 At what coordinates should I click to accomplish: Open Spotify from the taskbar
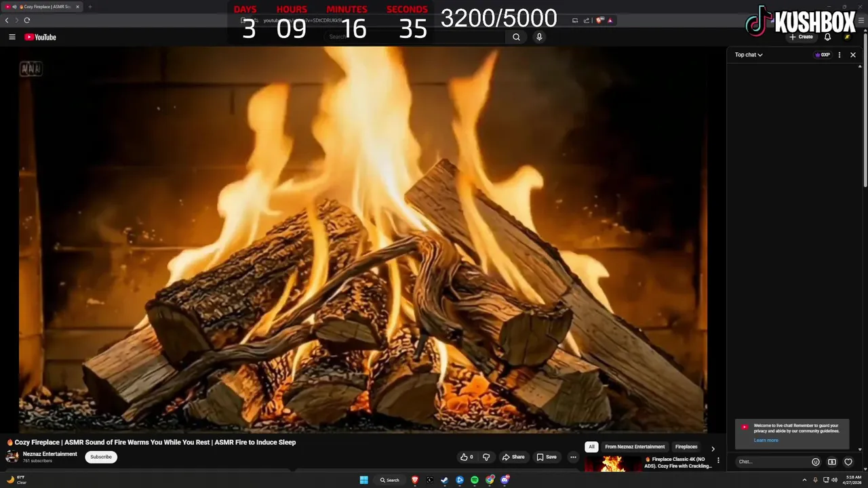[x=475, y=480]
